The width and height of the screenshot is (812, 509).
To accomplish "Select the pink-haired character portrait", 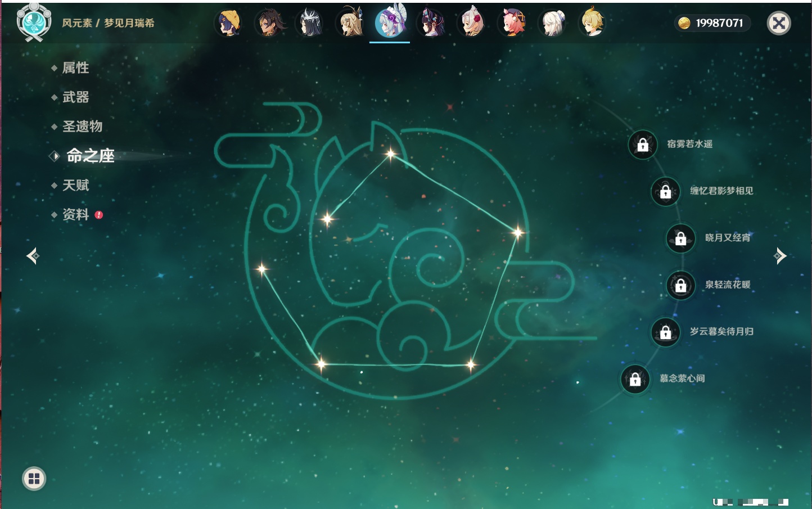I will coord(512,23).
